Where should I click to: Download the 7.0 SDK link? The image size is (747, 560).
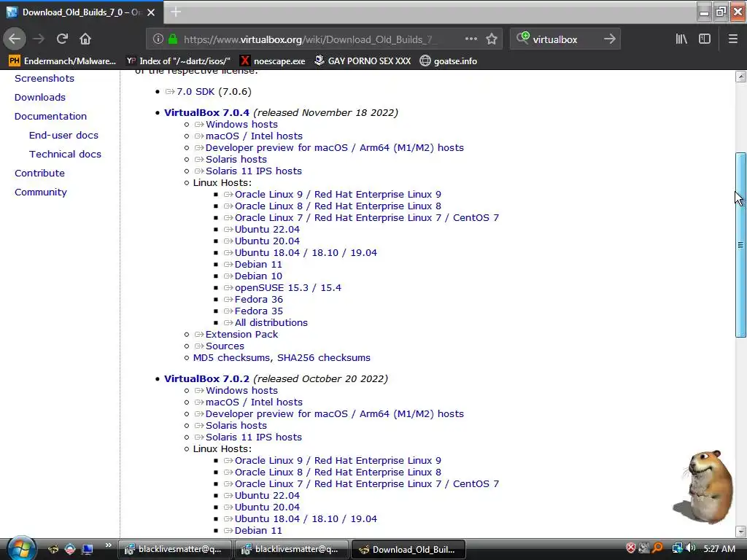pos(196,91)
